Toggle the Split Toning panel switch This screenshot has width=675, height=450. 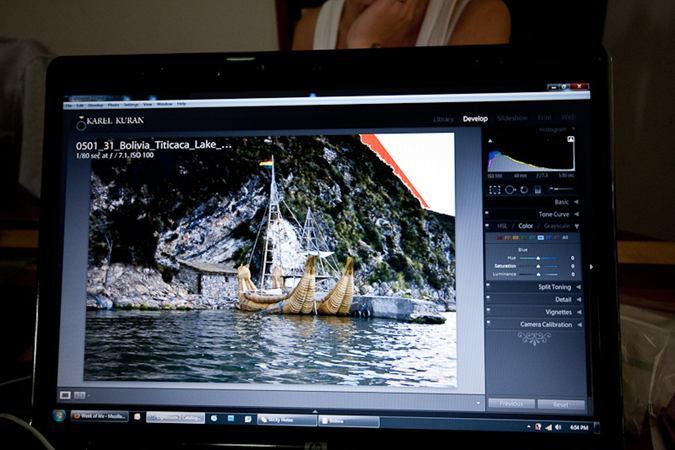click(x=488, y=285)
